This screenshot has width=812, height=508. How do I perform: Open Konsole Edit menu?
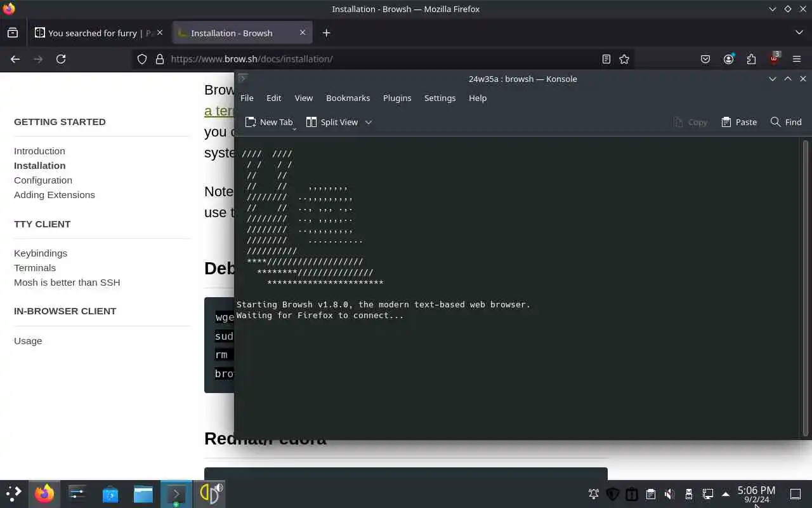coord(273,98)
